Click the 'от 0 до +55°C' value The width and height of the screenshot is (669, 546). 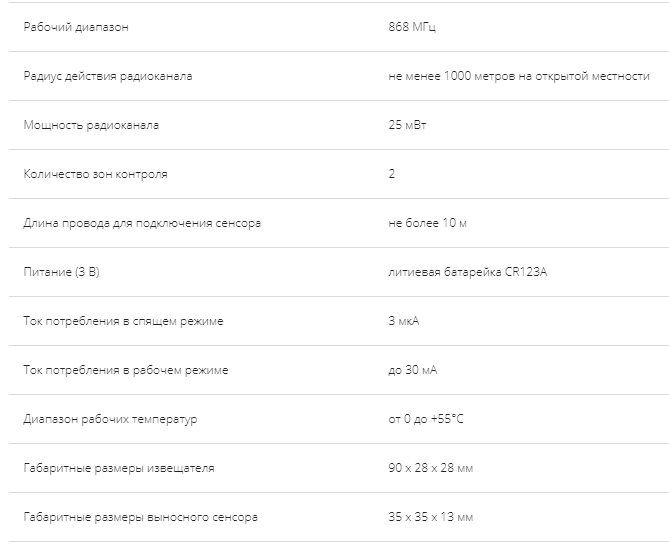[426, 419]
